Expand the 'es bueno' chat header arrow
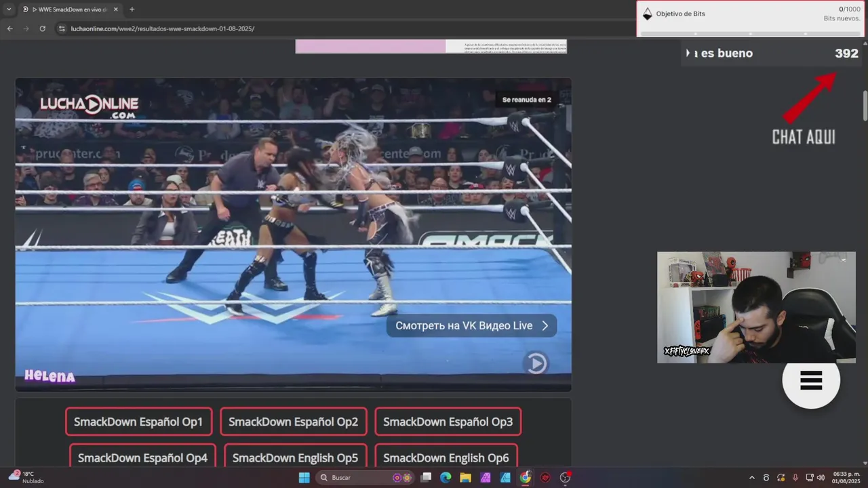868x488 pixels. coord(688,53)
